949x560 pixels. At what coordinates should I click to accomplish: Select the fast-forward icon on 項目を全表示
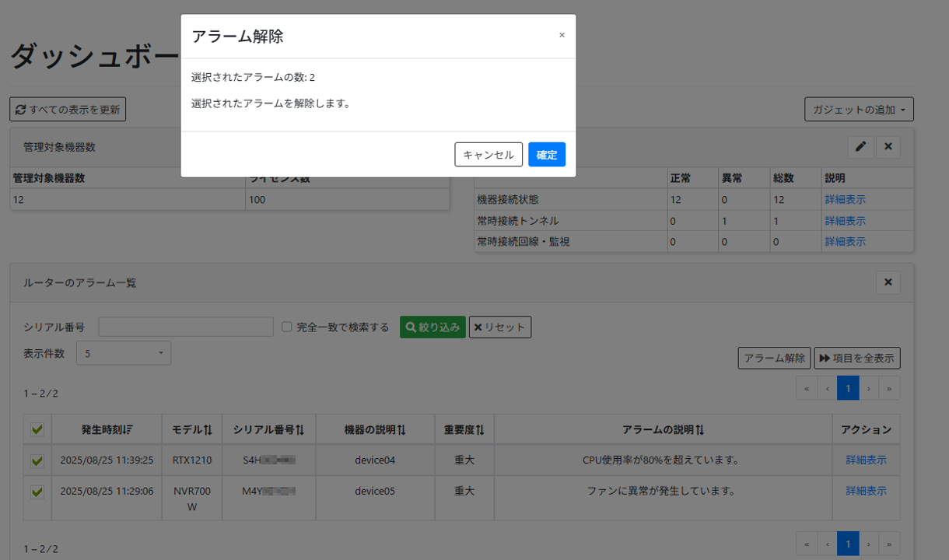point(824,358)
